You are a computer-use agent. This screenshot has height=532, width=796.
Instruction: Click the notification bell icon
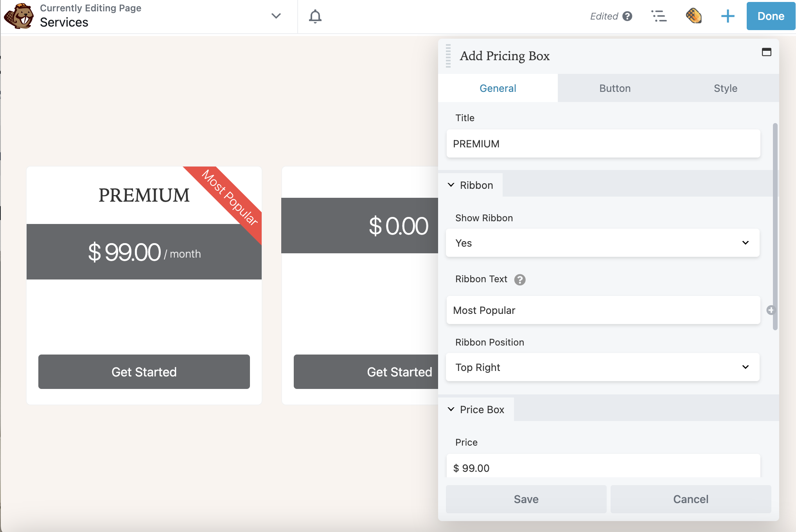tap(314, 16)
